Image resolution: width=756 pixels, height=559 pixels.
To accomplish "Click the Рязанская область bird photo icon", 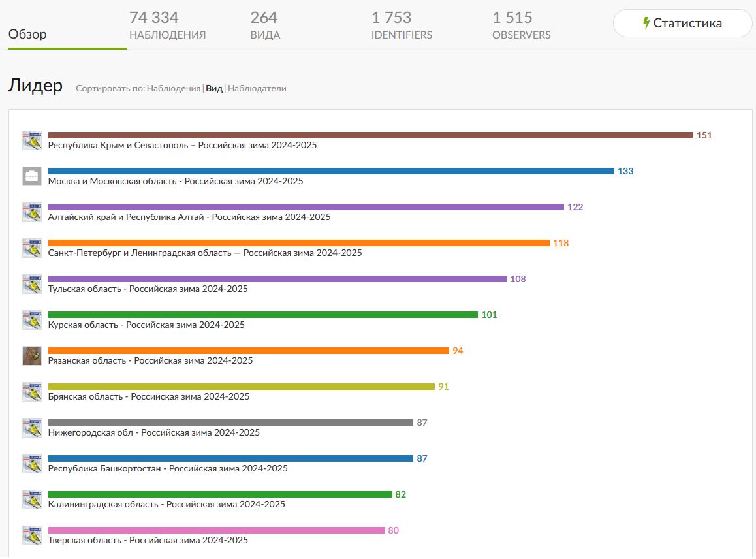I will click(x=32, y=356).
